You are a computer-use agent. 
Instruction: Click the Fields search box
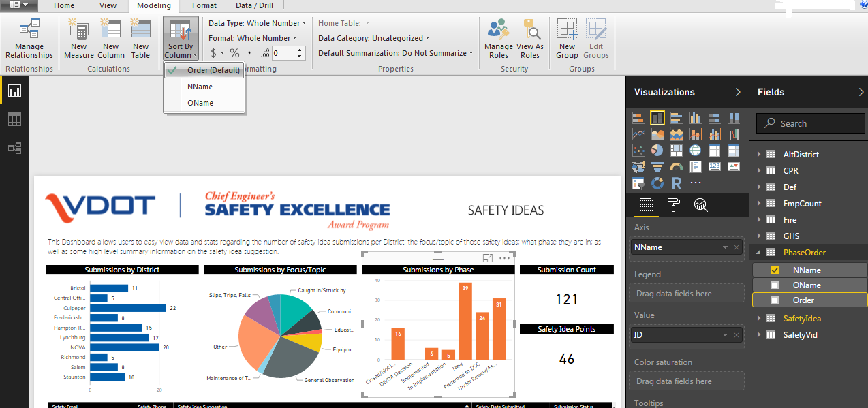810,123
